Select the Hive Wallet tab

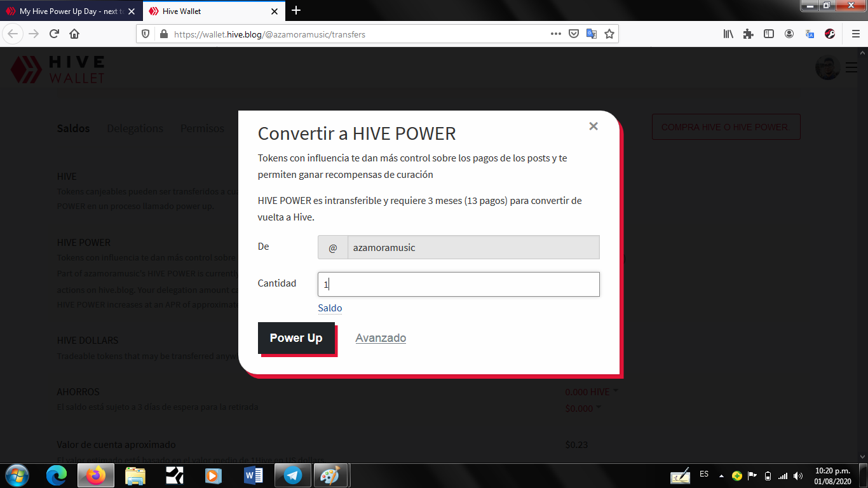214,11
